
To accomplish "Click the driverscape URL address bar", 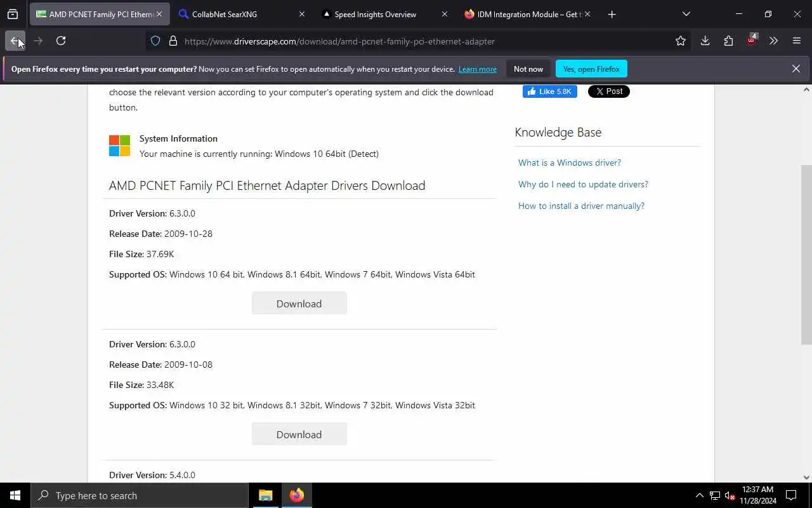I will [x=419, y=41].
